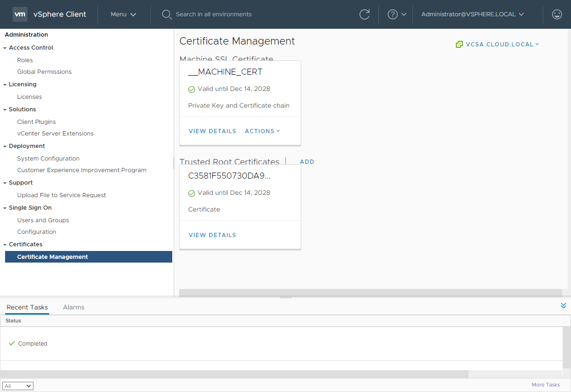Click the content area horizontal scrollbar
571x392 pixels.
point(370,293)
